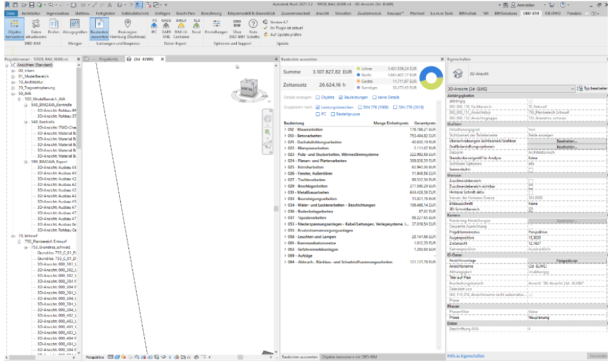The image size is (612, 364).
Task: Click the Objekte bemustern ribbon icon
Action: click(x=14, y=23)
